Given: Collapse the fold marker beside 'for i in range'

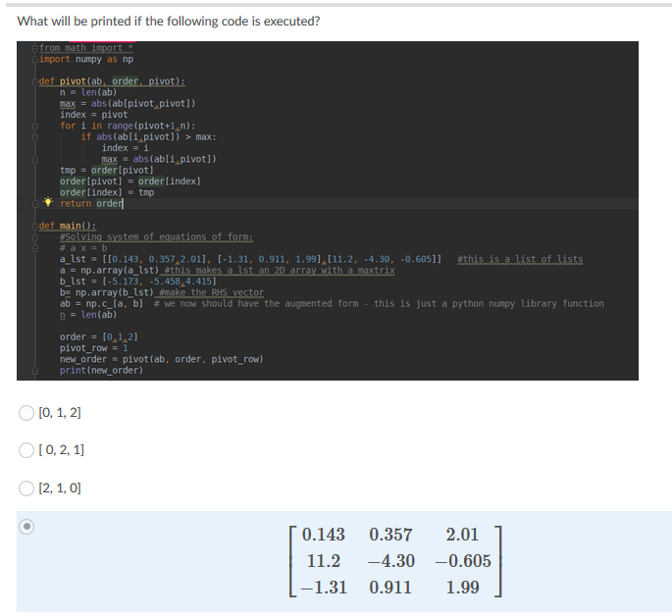Looking at the screenshot, I should (35, 126).
